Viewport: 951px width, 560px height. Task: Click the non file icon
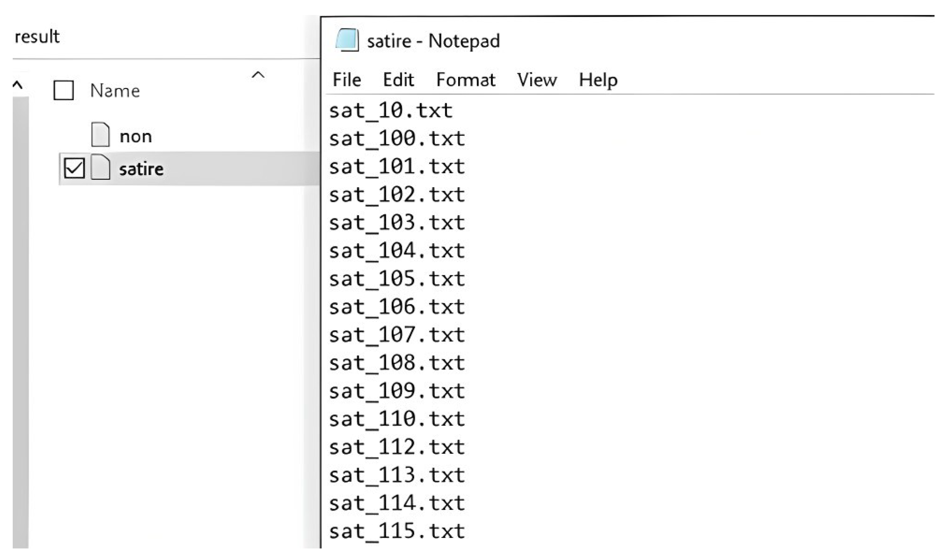100,135
